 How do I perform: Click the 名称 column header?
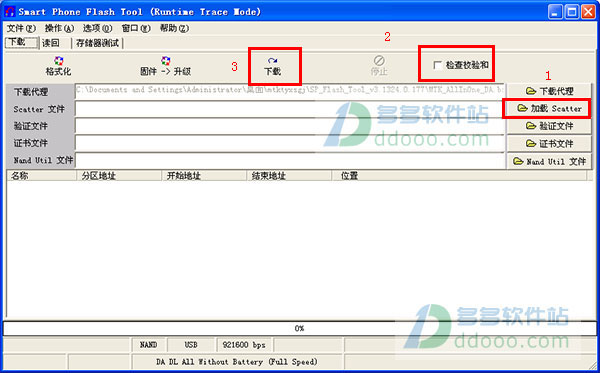(x=41, y=176)
